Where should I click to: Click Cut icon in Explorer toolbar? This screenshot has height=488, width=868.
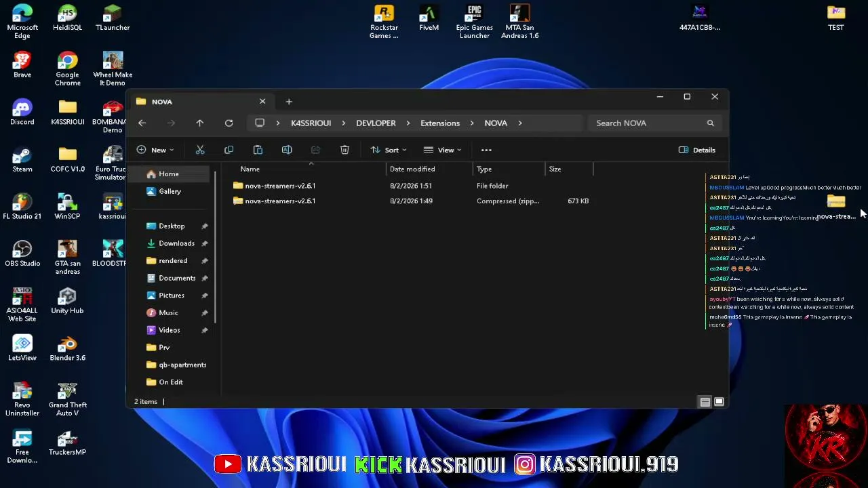click(x=200, y=150)
